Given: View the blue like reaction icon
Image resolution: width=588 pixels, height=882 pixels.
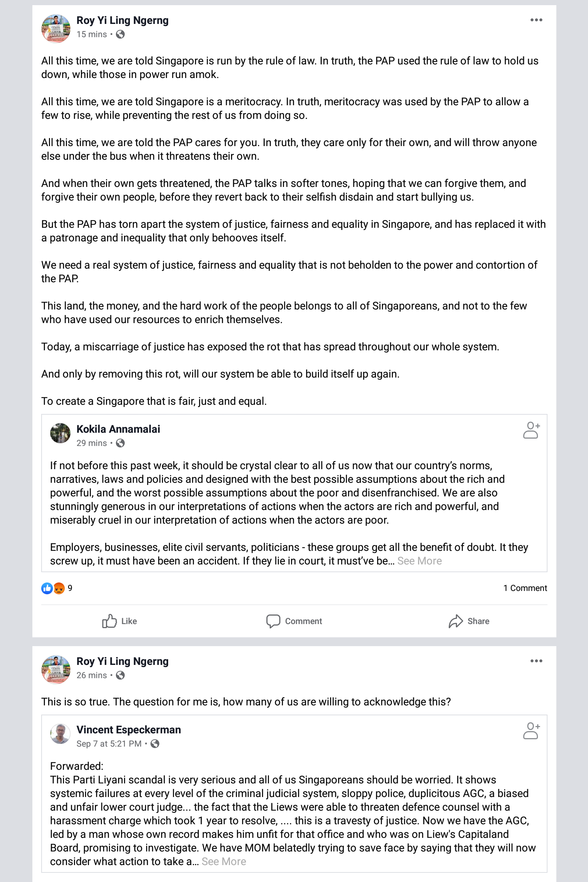Looking at the screenshot, I should tap(47, 588).
